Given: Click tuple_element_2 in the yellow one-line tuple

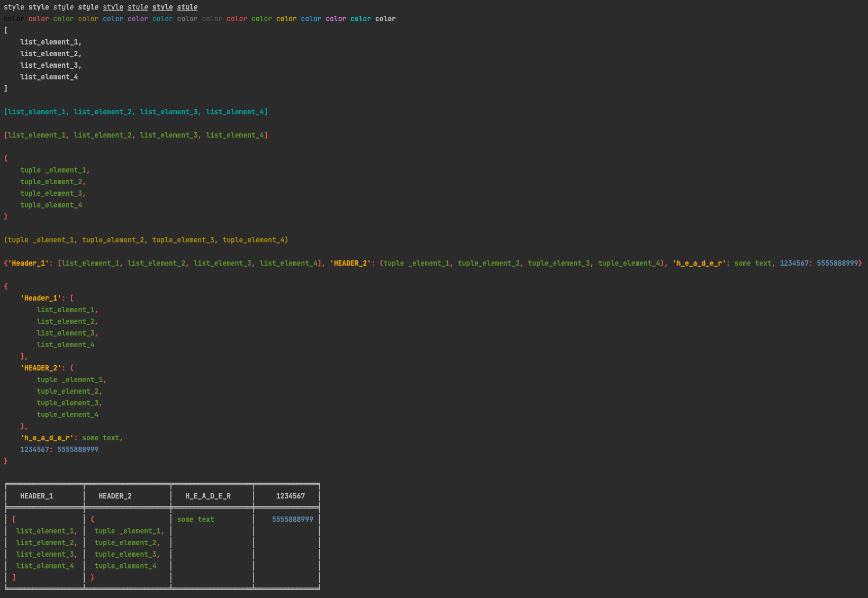Looking at the screenshot, I should pyautogui.click(x=113, y=240).
